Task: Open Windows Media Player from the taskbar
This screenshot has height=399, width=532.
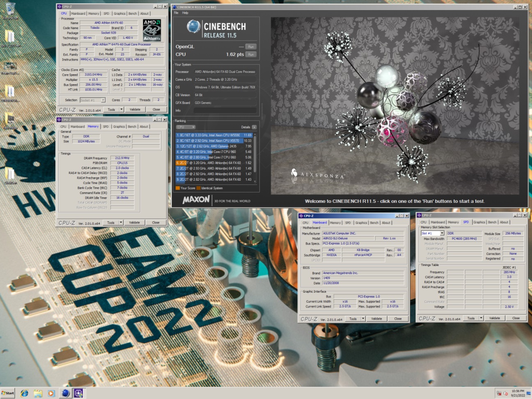Action: 51,393
